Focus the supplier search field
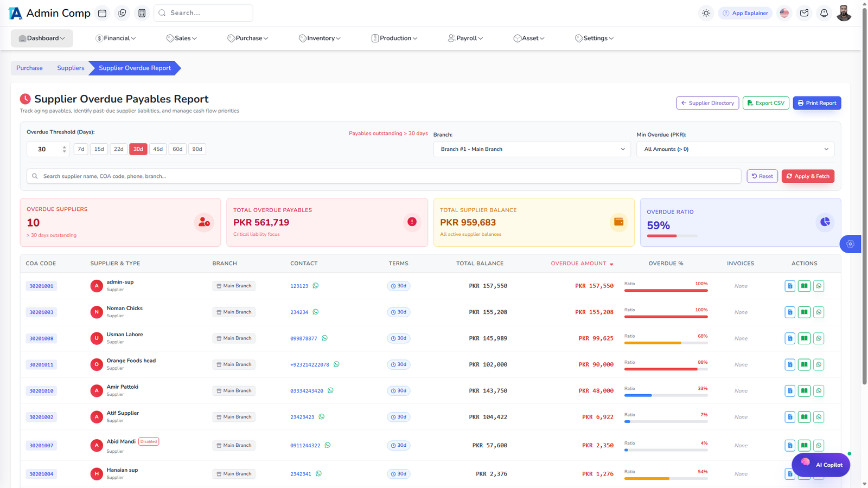The width and height of the screenshot is (868, 488). (x=384, y=176)
